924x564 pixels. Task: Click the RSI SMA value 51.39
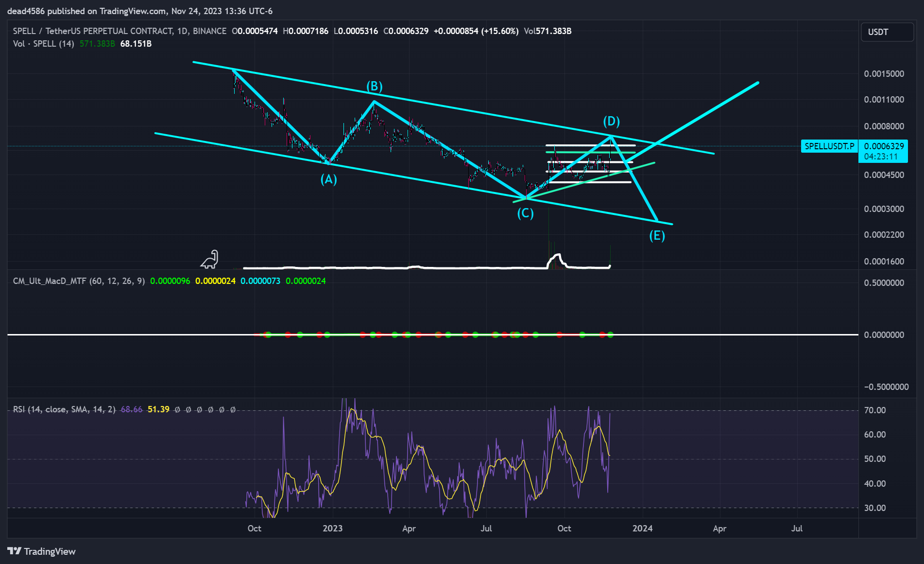click(158, 409)
